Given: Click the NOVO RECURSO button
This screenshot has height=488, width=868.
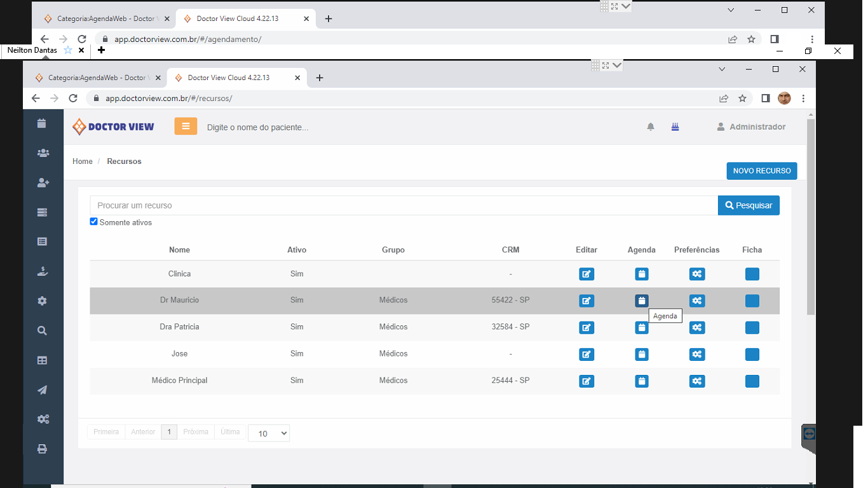Looking at the screenshot, I should tap(761, 171).
